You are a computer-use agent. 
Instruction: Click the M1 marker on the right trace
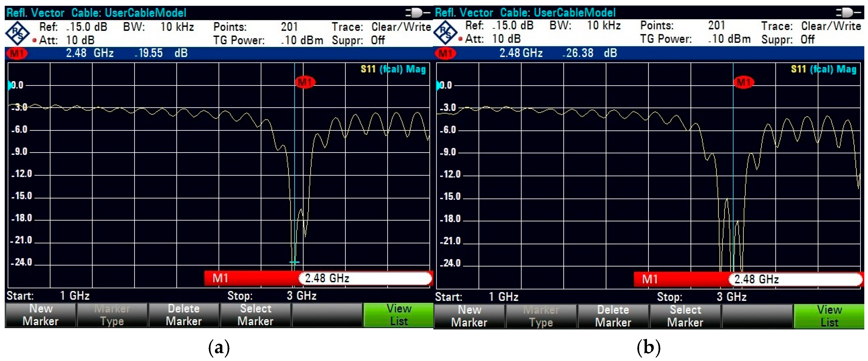click(744, 82)
